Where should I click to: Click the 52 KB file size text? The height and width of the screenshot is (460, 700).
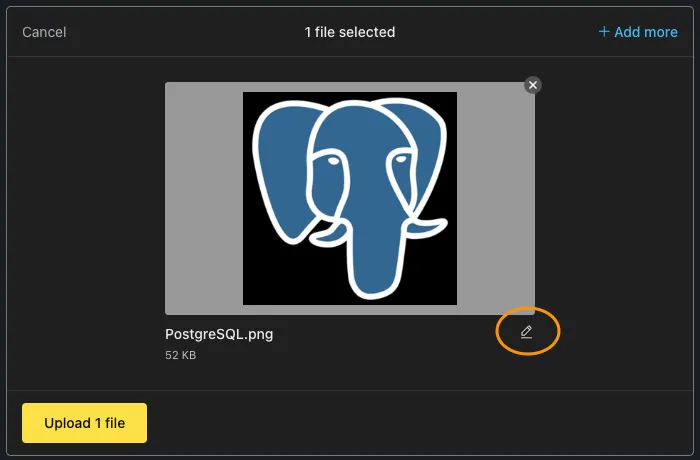click(x=180, y=355)
